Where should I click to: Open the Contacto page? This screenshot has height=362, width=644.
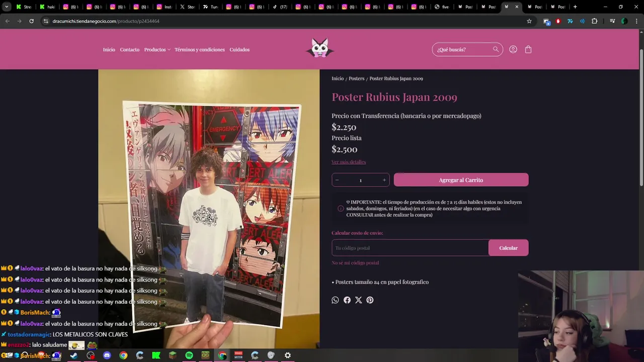click(130, 50)
